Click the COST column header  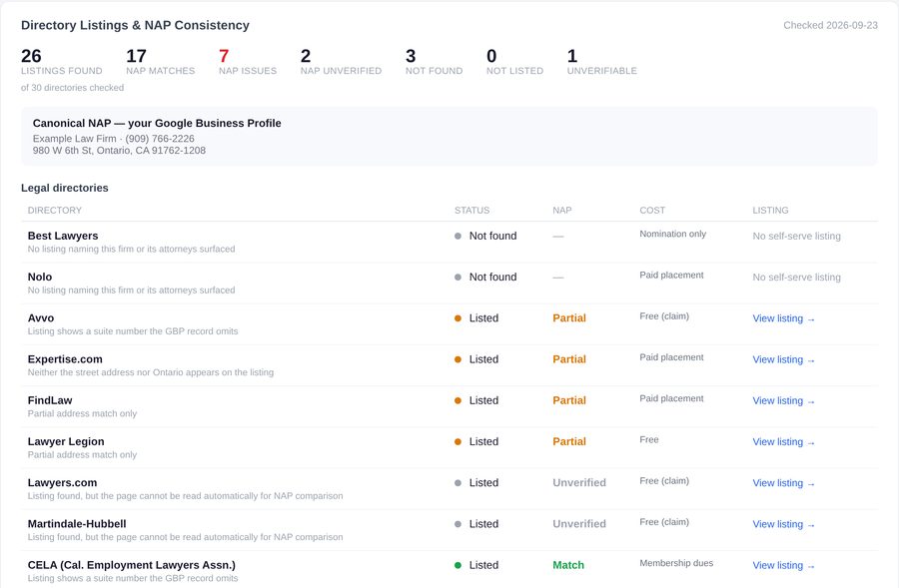click(652, 211)
